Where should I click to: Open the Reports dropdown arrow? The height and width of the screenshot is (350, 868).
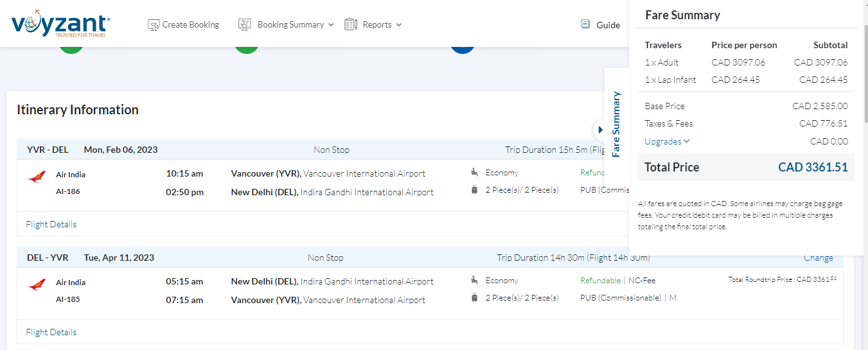pyautogui.click(x=398, y=25)
